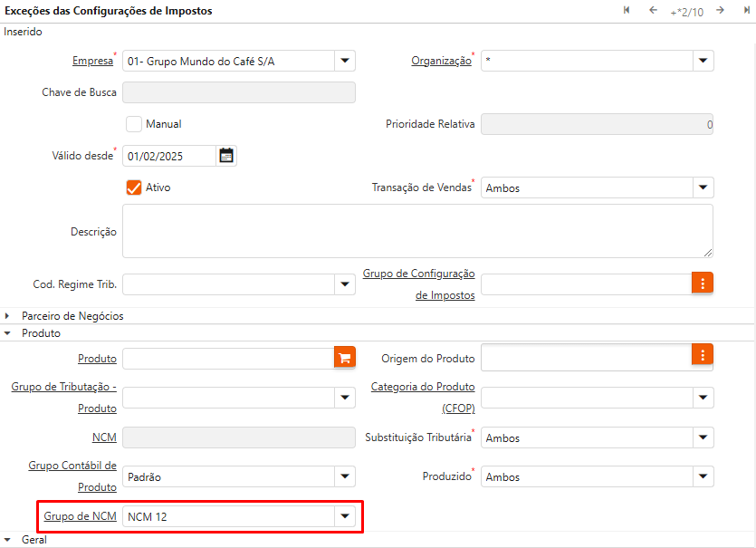Open the Empresa dropdown
The width and height of the screenshot is (756, 548).
point(344,61)
